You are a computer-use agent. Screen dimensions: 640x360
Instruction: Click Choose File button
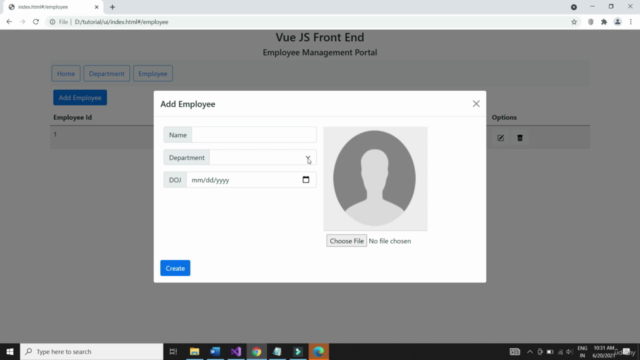(x=347, y=241)
